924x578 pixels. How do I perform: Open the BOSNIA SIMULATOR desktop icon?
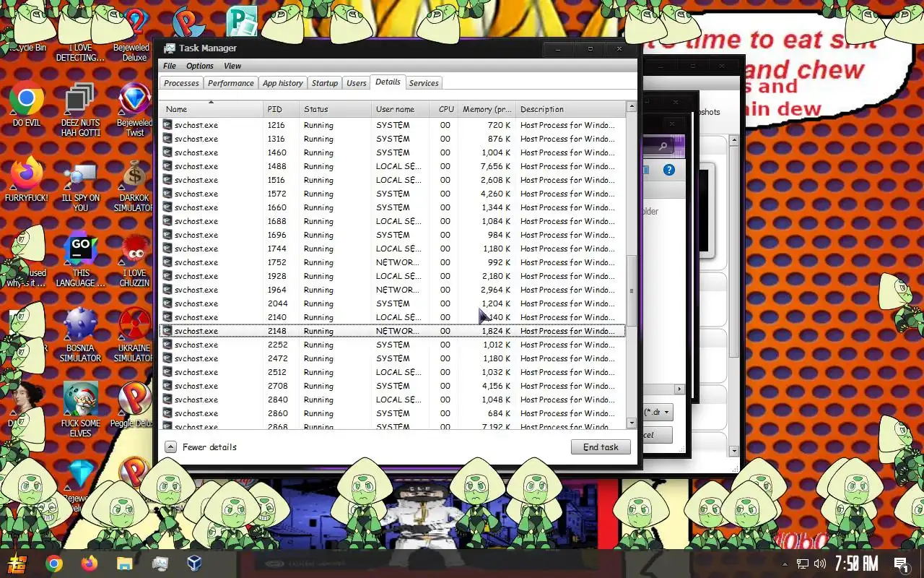click(x=80, y=335)
